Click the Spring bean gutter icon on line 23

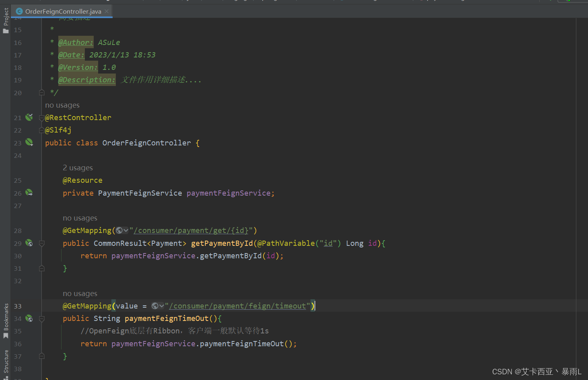(29, 142)
